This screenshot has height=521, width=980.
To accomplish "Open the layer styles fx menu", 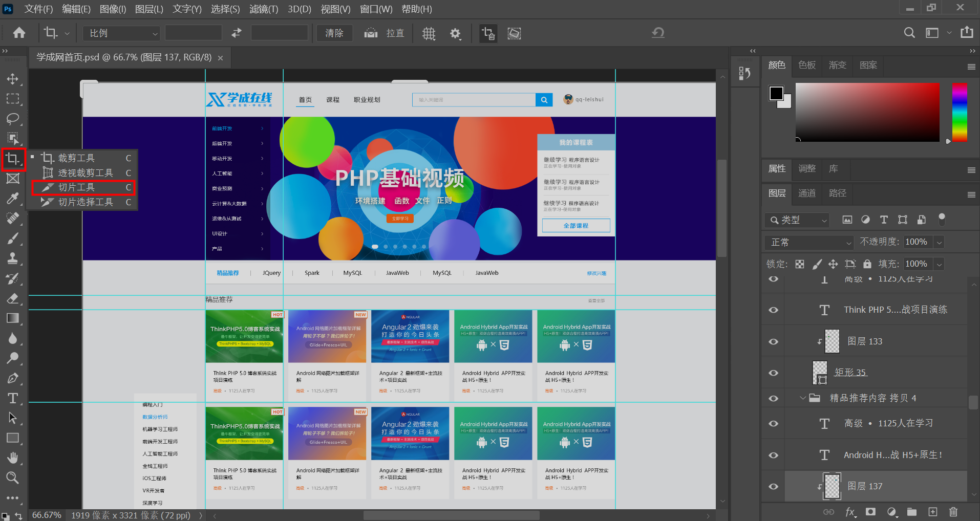I will pos(850,512).
